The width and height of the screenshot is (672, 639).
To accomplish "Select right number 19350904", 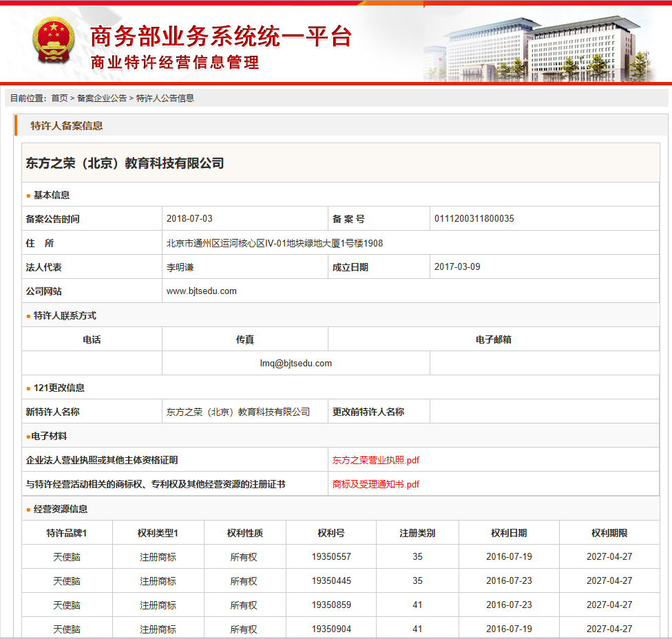I will pyautogui.click(x=331, y=629).
